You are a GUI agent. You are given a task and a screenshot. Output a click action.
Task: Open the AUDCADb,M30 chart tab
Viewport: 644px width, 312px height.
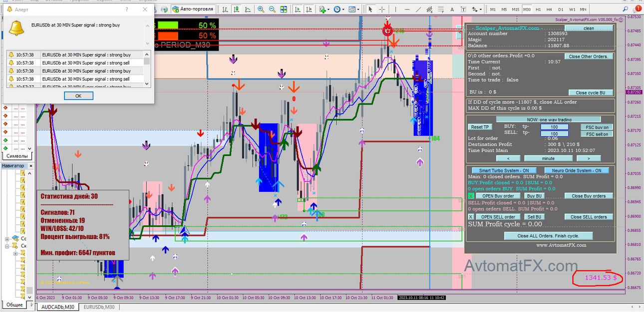pyautogui.click(x=58, y=307)
